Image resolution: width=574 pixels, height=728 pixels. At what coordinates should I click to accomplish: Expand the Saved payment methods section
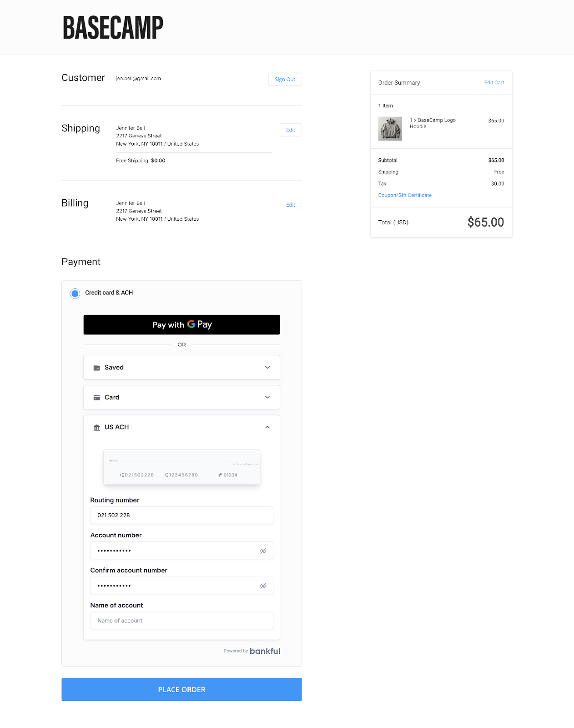tap(181, 368)
